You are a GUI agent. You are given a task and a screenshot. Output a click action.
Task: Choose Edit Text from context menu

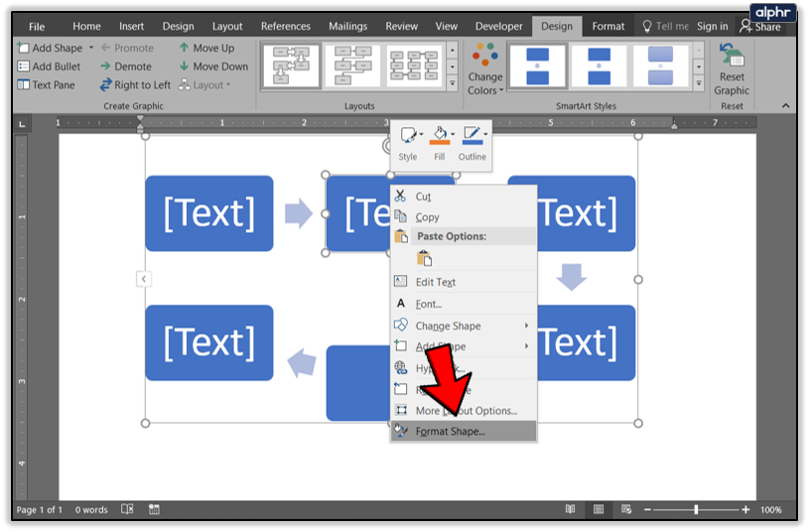tap(464, 282)
